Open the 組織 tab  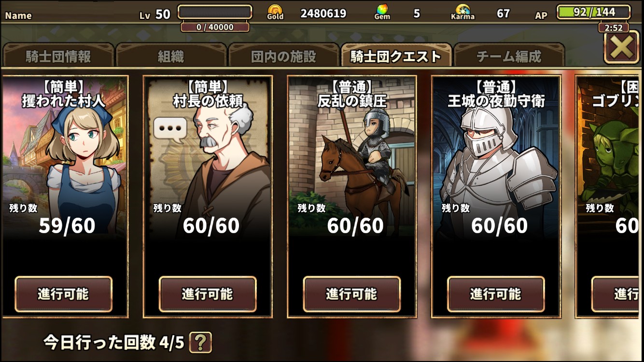point(171,56)
